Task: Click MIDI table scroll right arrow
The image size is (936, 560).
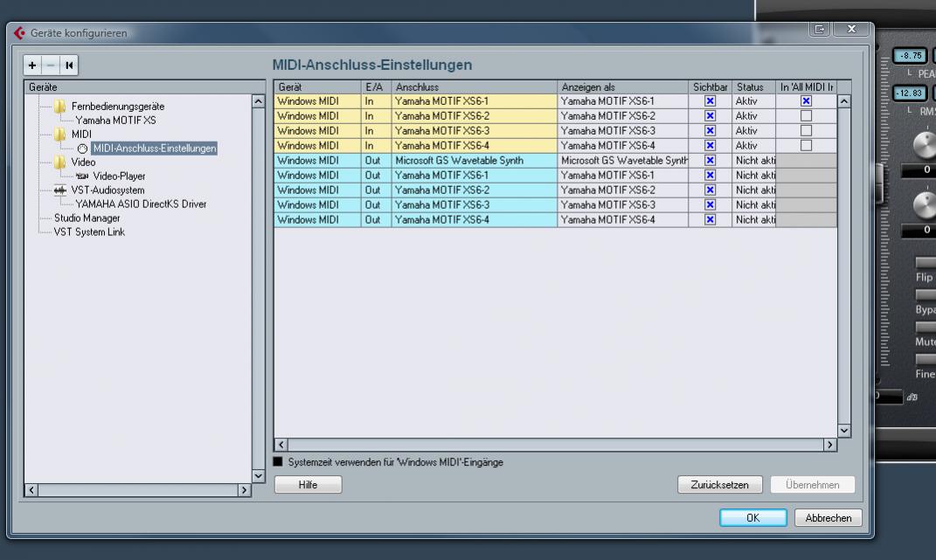Action: click(x=829, y=445)
